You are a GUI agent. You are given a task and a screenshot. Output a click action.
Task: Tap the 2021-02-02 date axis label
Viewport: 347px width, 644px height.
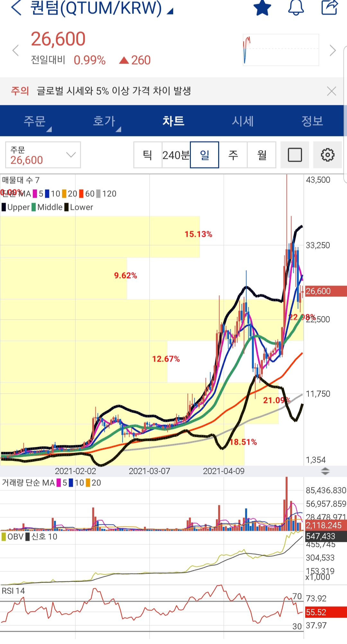tap(75, 471)
